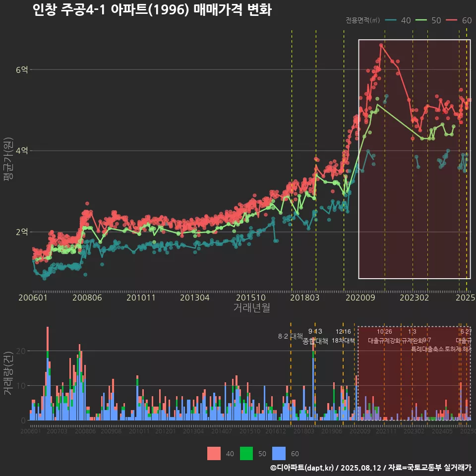Click the 2억 y-axis label
476x476 pixels.
[22, 232]
